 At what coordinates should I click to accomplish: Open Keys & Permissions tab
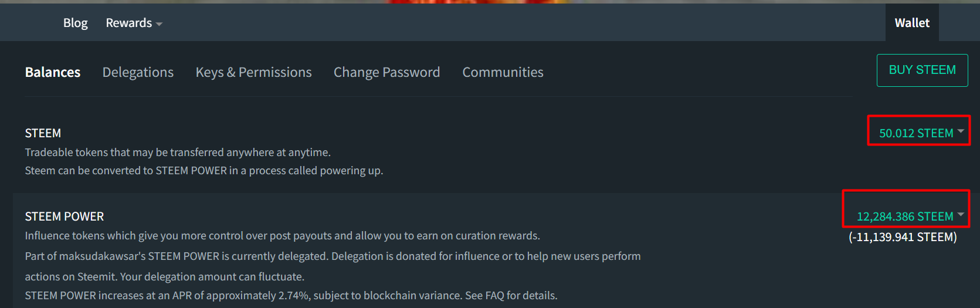pos(253,72)
